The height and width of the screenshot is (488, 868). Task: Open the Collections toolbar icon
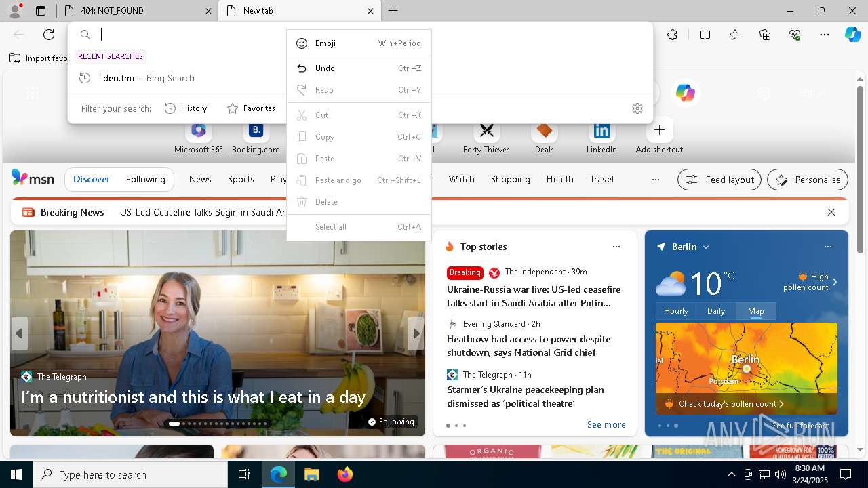[765, 35]
